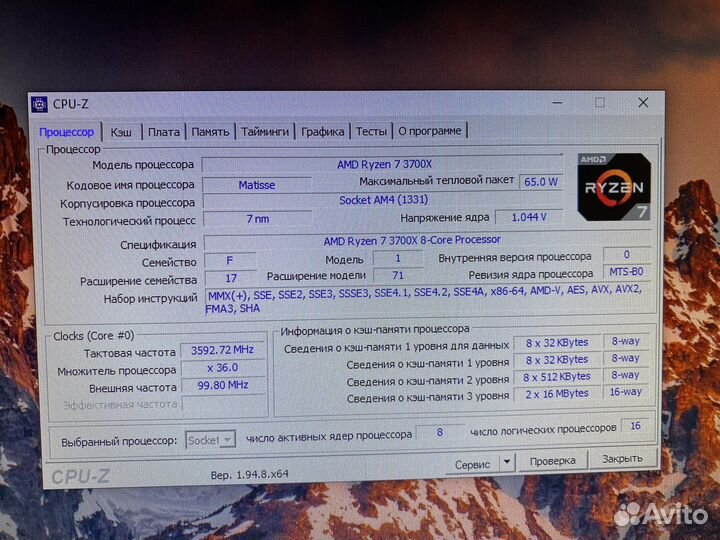Screen dimensions: 720x540
Task: Open the Тайминги tab
Action: [x=265, y=132]
